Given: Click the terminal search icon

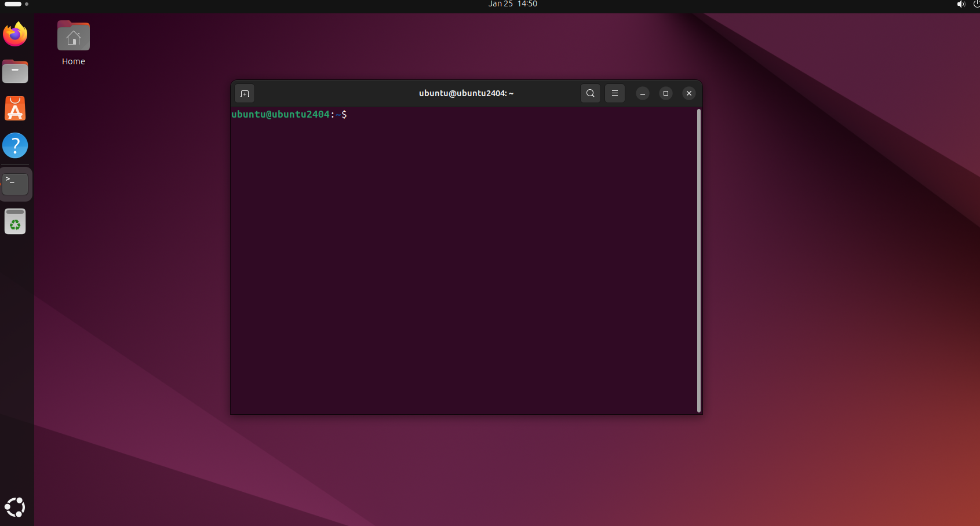Looking at the screenshot, I should pos(590,93).
